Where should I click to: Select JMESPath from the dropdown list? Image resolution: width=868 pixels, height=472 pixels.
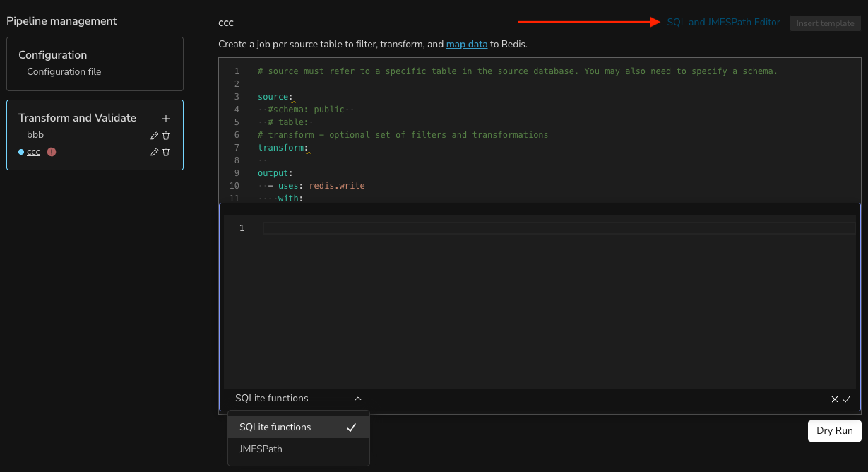pyautogui.click(x=261, y=449)
